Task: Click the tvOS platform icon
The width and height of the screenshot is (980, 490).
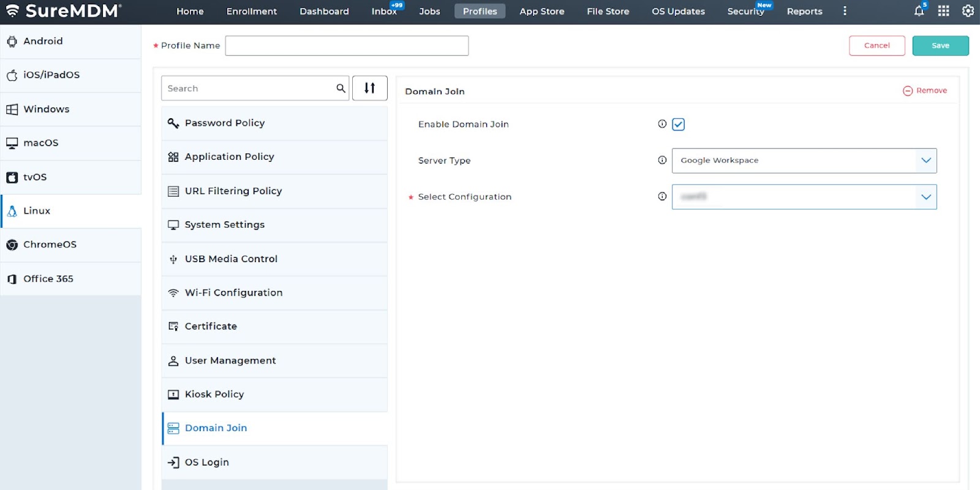Action: point(12,177)
